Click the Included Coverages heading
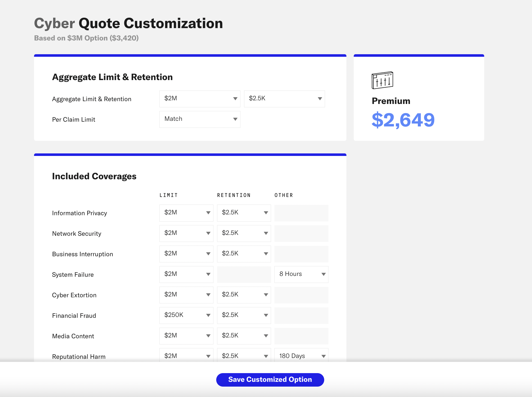The width and height of the screenshot is (532, 397). click(x=94, y=176)
